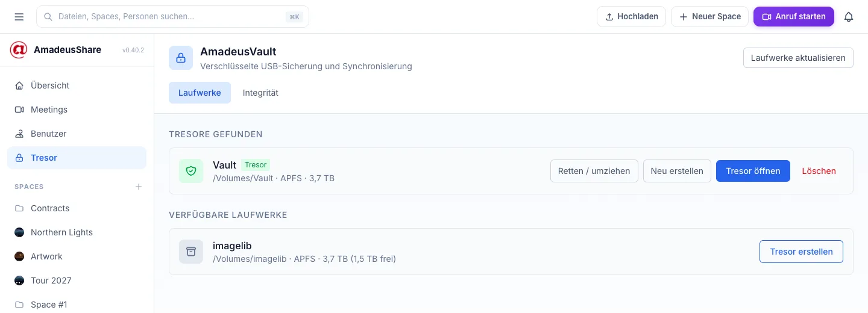Click the imagelib drive name
This screenshot has width=868, height=313.
point(232,246)
